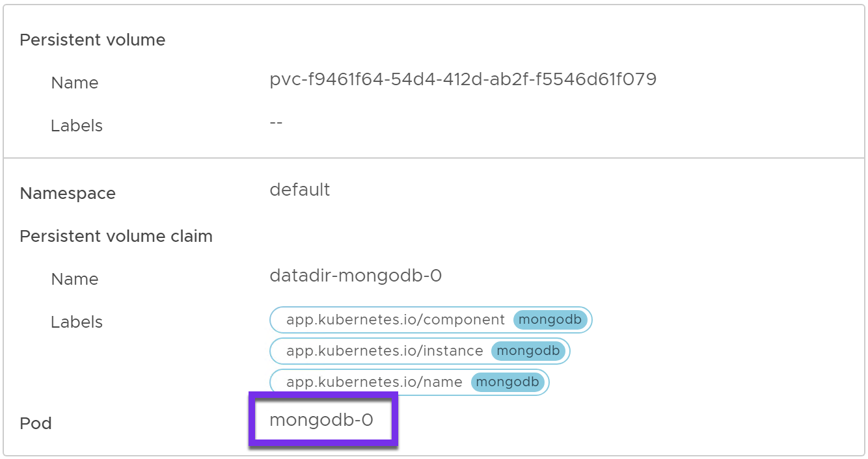Click the Labels label under Persistent volume
Screen dimensions: 868x459
pyautogui.click(x=77, y=126)
